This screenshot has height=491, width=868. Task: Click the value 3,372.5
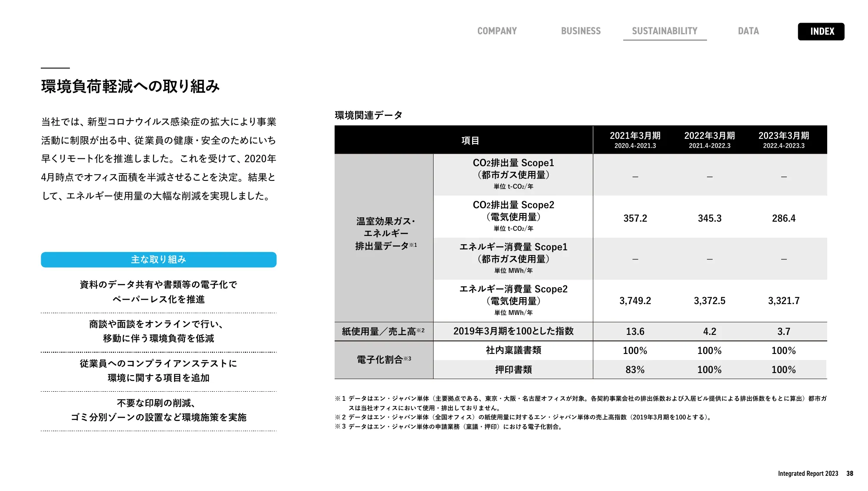click(710, 301)
